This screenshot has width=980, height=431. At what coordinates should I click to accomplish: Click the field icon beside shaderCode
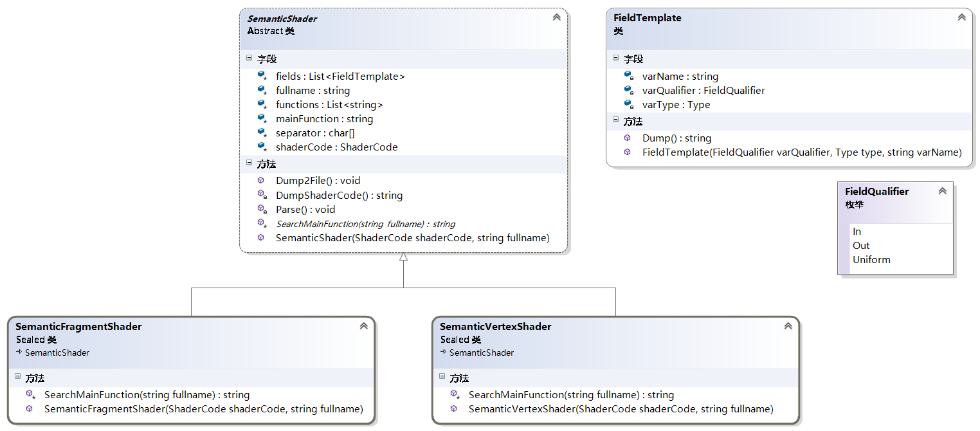(262, 147)
